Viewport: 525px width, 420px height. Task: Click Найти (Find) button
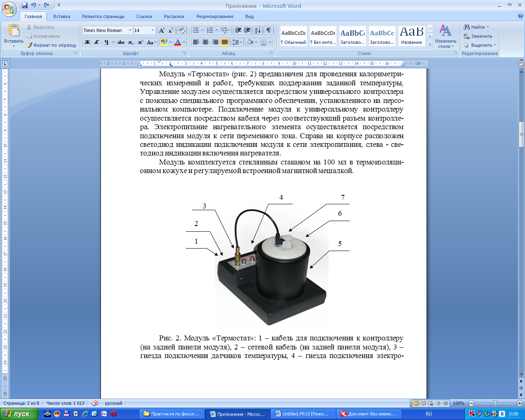click(476, 27)
